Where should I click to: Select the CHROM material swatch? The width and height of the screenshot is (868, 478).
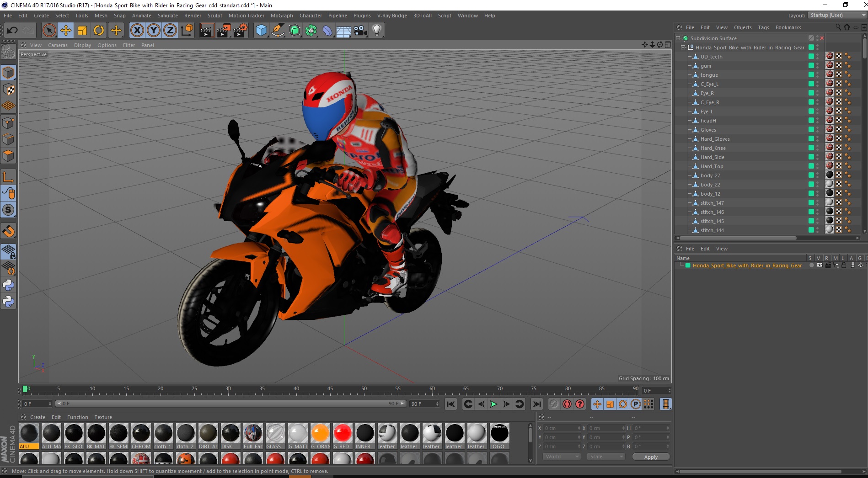(141, 436)
